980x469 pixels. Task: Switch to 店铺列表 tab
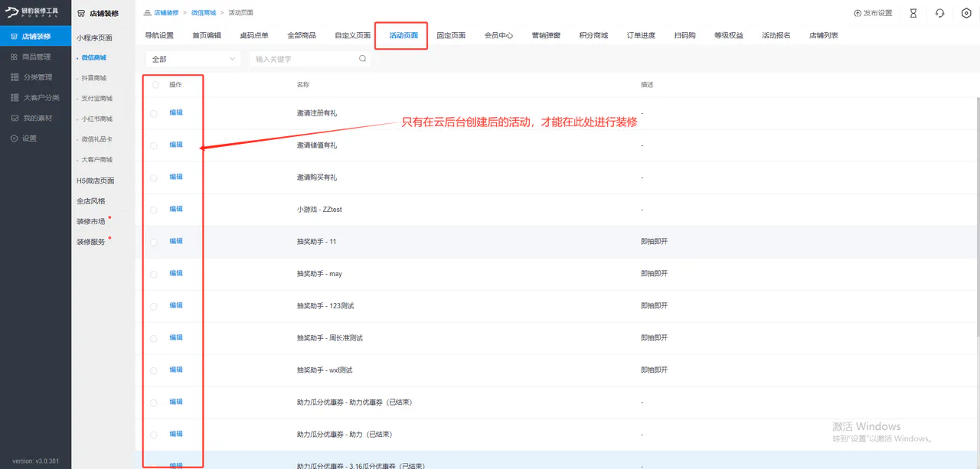click(824, 35)
